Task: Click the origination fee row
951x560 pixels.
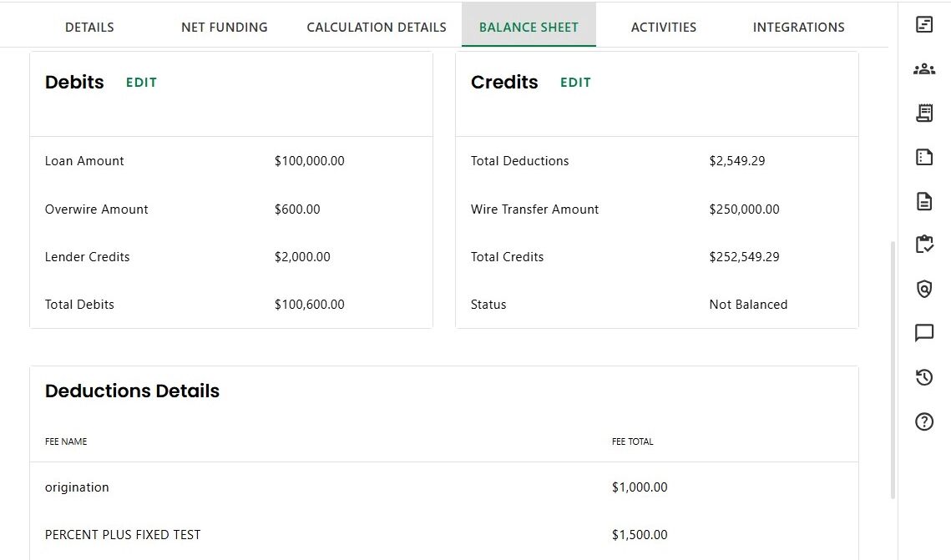Action: tap(444, 487)
